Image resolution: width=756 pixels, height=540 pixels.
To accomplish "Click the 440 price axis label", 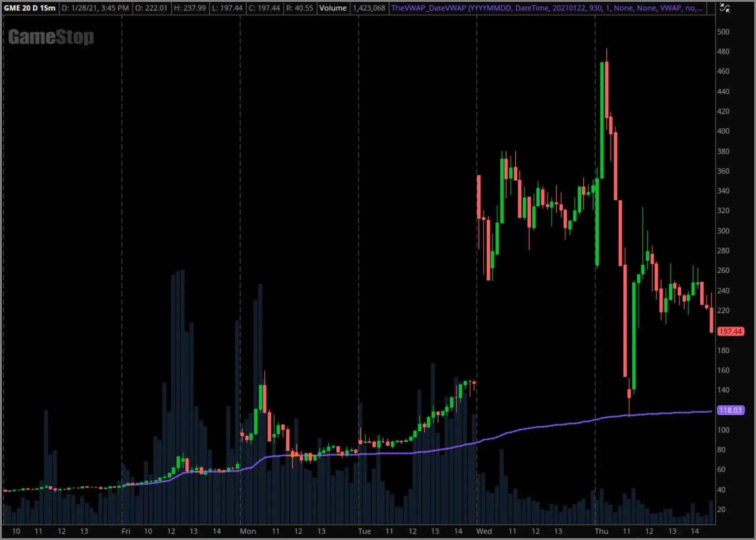I will pyautogui.click(x=723, y=92).
